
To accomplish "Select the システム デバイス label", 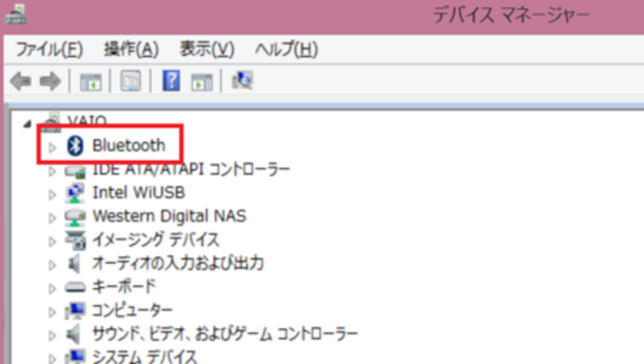I will (145, 357).
